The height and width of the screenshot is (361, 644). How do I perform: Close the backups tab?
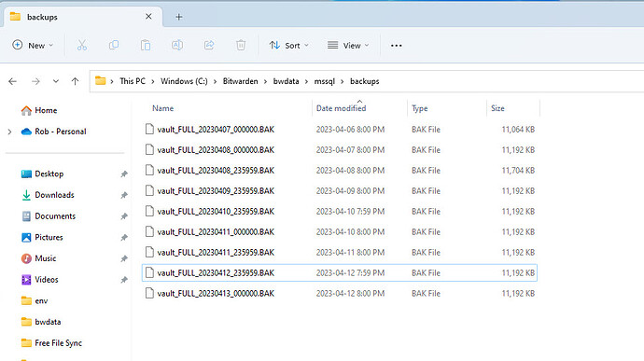pyautogui.click(x=148, y=17)
